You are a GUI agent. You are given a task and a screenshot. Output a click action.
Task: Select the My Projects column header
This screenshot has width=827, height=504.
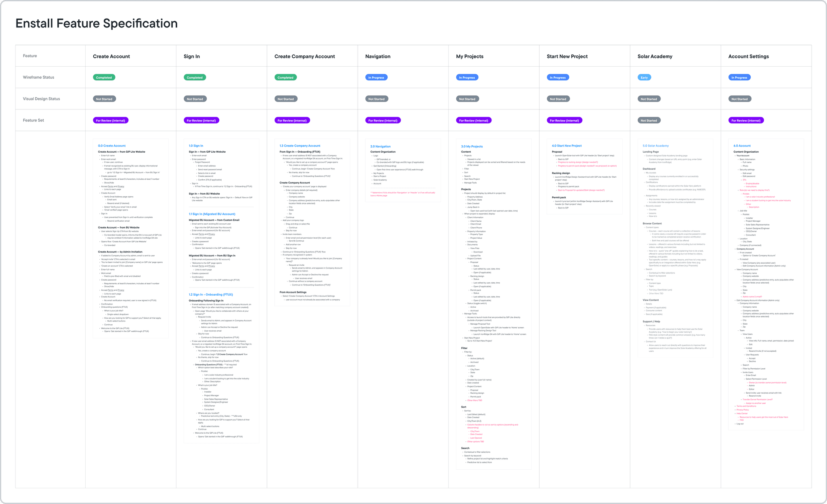click(470, 57)
